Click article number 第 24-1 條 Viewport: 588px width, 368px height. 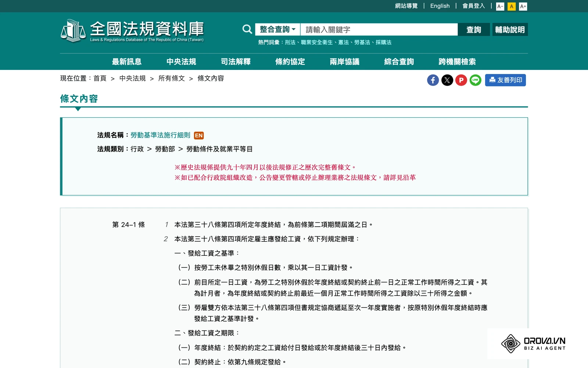[x=128, y=224]
